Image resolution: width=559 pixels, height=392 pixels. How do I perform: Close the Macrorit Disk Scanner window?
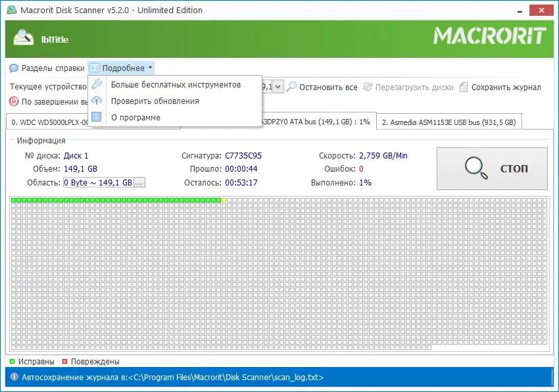(x=541, y=11)
